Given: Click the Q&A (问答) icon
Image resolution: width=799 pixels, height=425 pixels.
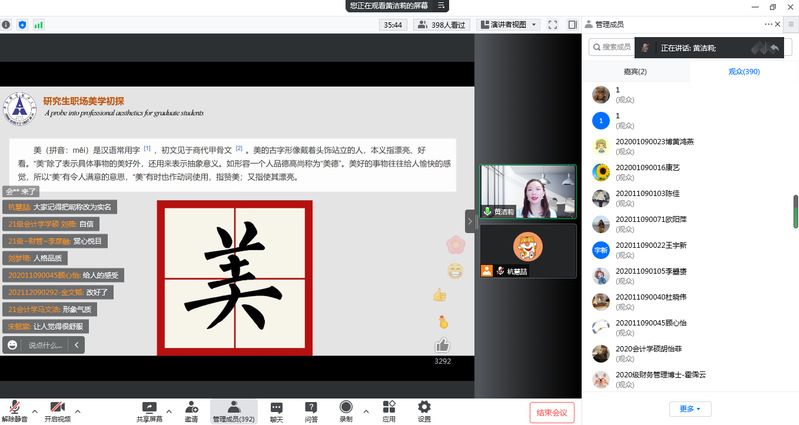Looking at the screenshot, I should click(x=311, y=407).
